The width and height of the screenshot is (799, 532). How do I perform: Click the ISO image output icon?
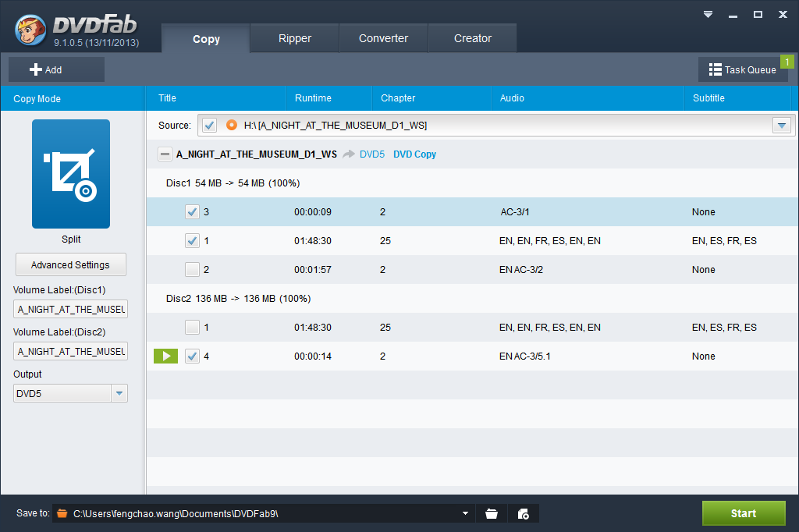coord(524,513)
